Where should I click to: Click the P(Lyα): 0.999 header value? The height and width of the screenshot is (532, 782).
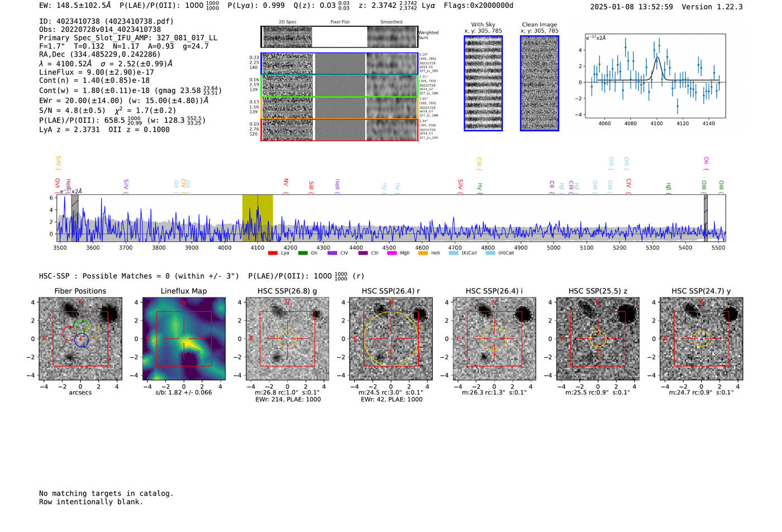pos(256,6)
